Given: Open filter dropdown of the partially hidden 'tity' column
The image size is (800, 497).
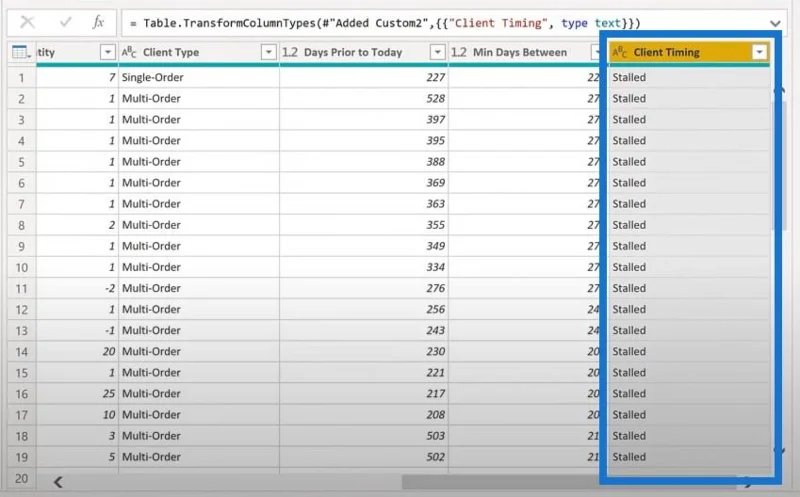Looking at the screenshot, I should (x=108, y=52).
